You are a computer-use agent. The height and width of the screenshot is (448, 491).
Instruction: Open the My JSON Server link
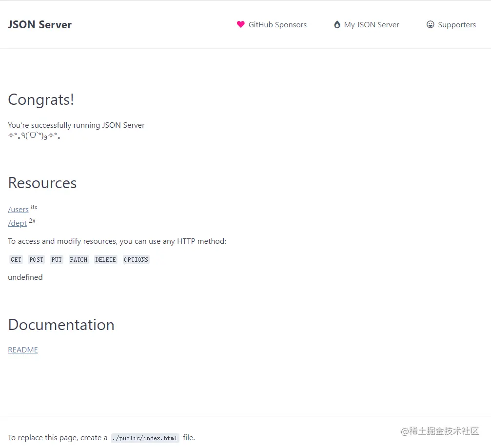click(x=372, y=25)
